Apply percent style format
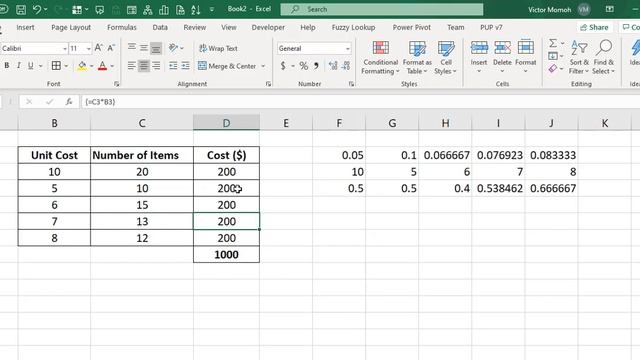 303,66
